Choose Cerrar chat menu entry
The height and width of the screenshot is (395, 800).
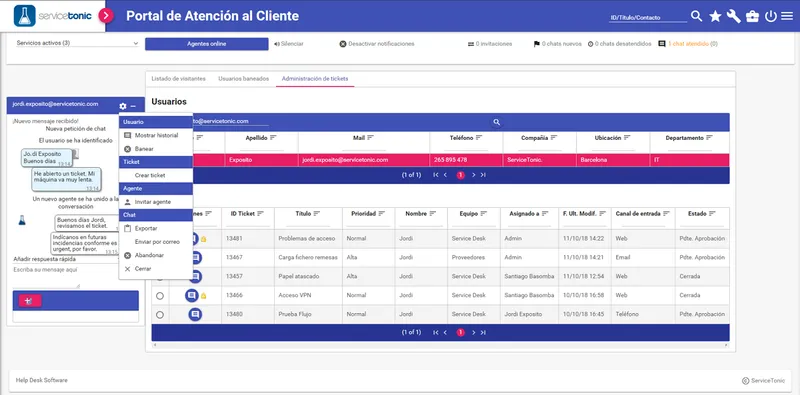click(156, 268)
